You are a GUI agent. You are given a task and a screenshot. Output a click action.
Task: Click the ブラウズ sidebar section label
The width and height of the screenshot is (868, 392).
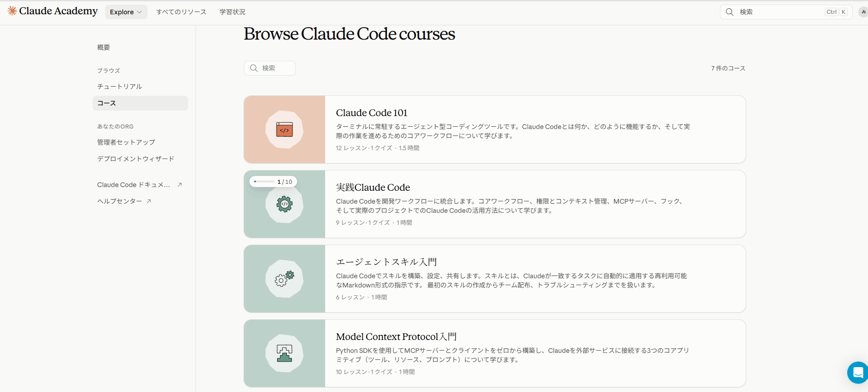pyautogui.click(x=109, y=71)
